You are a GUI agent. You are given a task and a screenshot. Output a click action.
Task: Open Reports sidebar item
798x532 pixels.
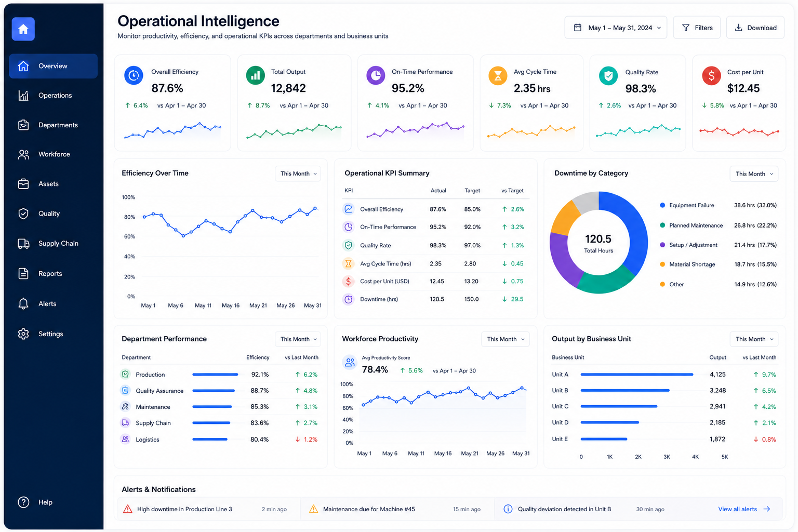coord(53,274)
